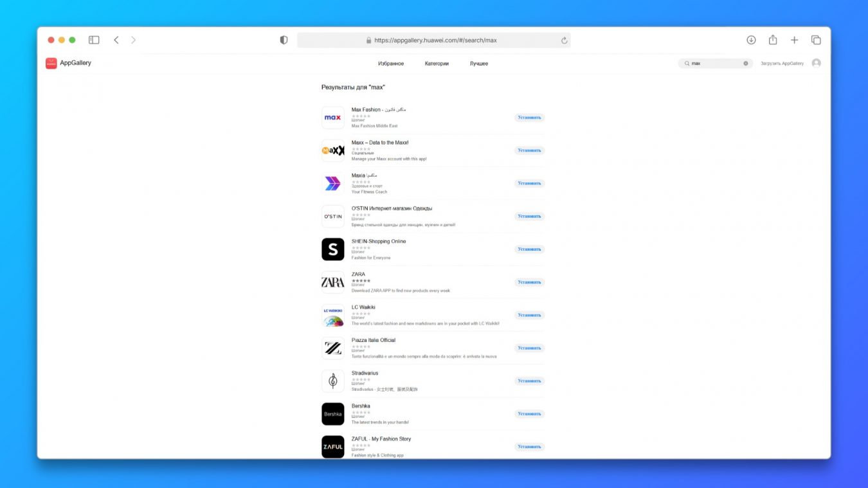The width and height of the screenshot is (868, 488).
Task: Open the ZAFUL app icon
Action: pyautogui.click(x=333, y=447)
